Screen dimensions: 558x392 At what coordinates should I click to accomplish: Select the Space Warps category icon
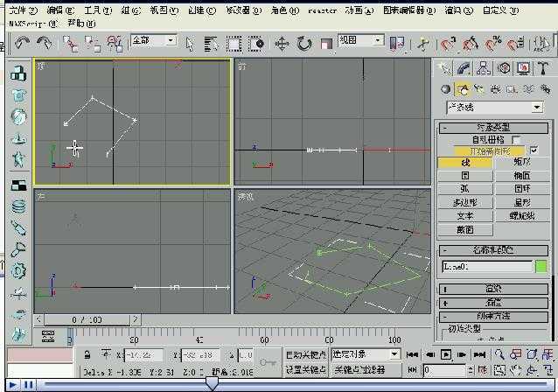pyautogui.click(x=528, y=89)
